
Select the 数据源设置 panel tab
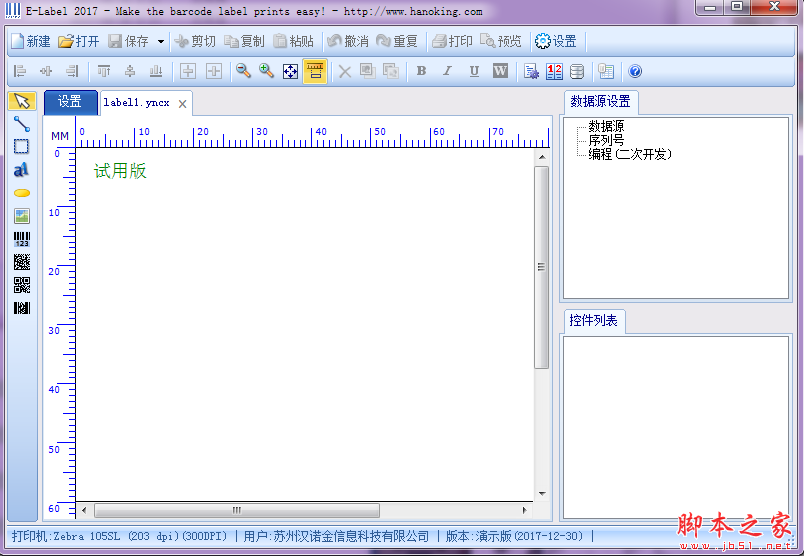pos(601,102)
